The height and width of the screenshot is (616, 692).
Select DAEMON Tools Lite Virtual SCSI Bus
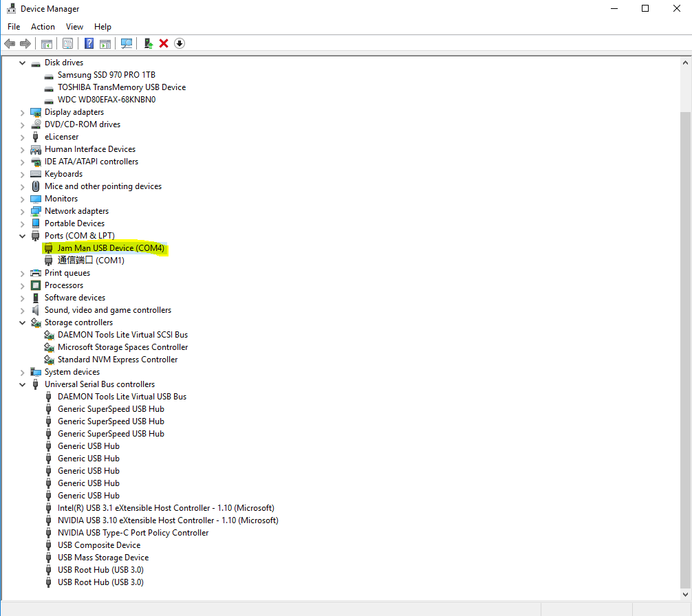[122, 335]
